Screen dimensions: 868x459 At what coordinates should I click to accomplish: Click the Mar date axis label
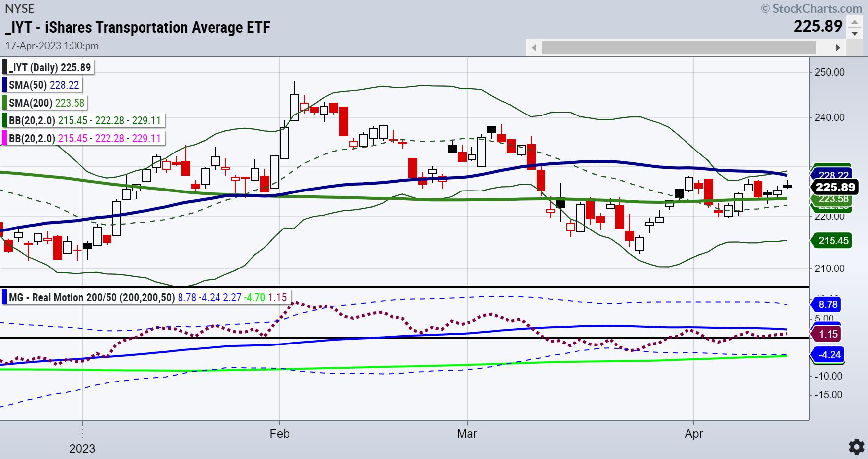pyautogui.click(x=467, y=434)
